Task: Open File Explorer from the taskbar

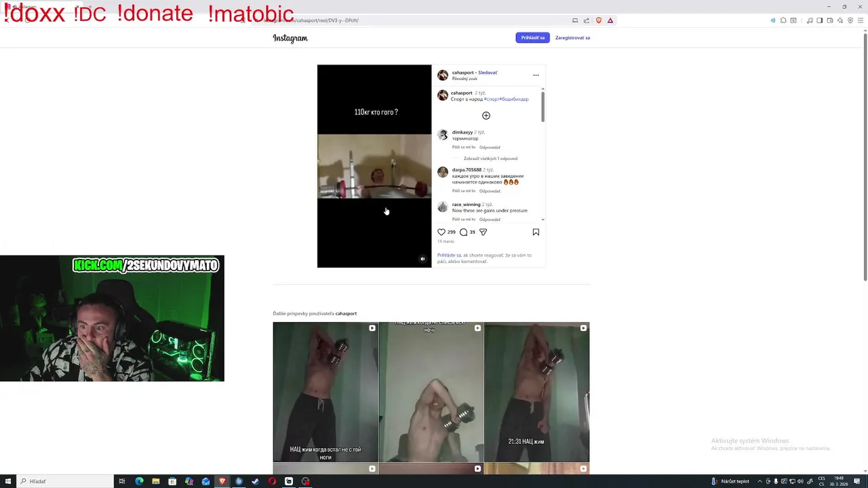Action: (x=155, y=481)
